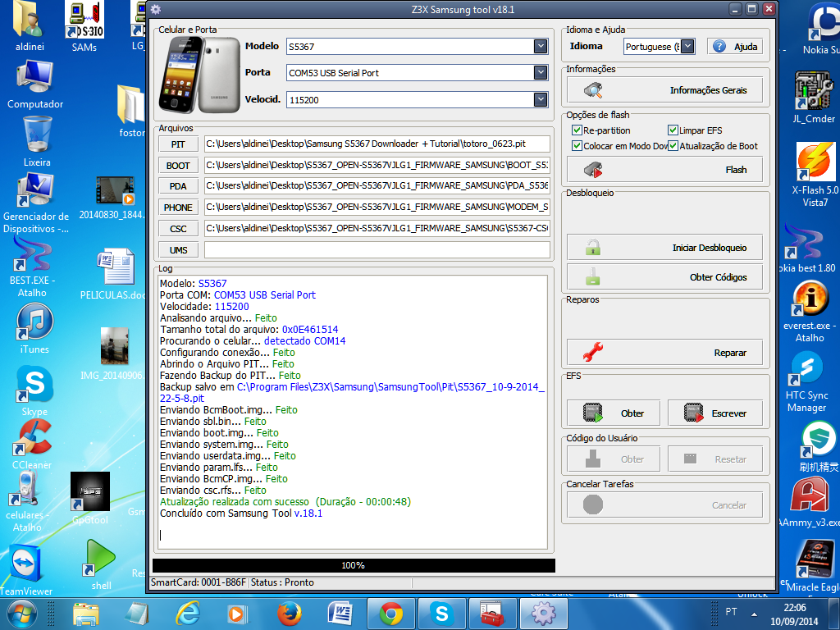Open Internet Explorer from the taskbar
840x630 pixels.
188,614
